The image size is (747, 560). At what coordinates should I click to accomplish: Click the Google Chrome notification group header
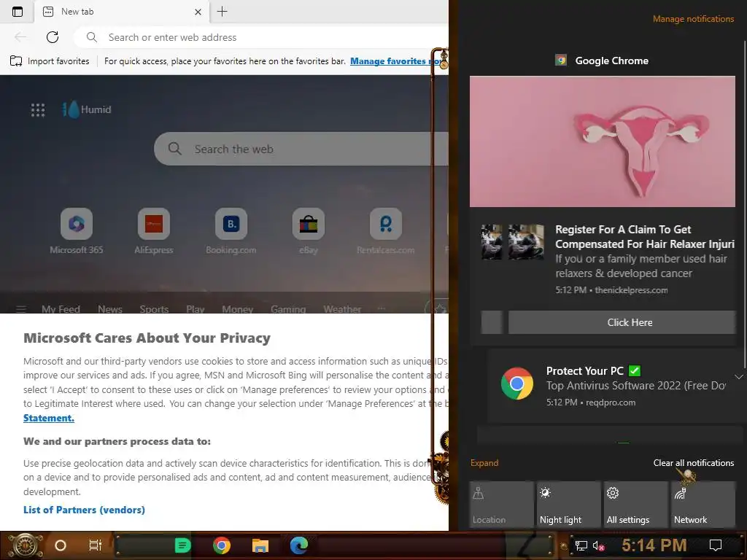tap(602, 61)
